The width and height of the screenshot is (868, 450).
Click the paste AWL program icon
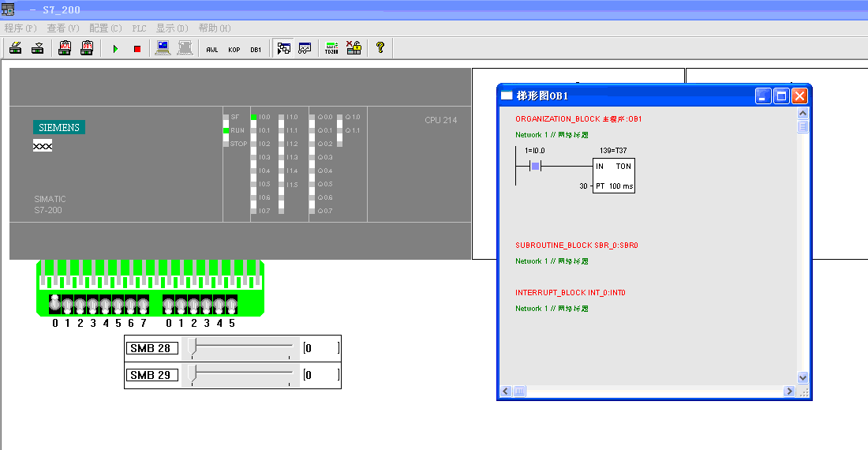[x=65, y=48]
